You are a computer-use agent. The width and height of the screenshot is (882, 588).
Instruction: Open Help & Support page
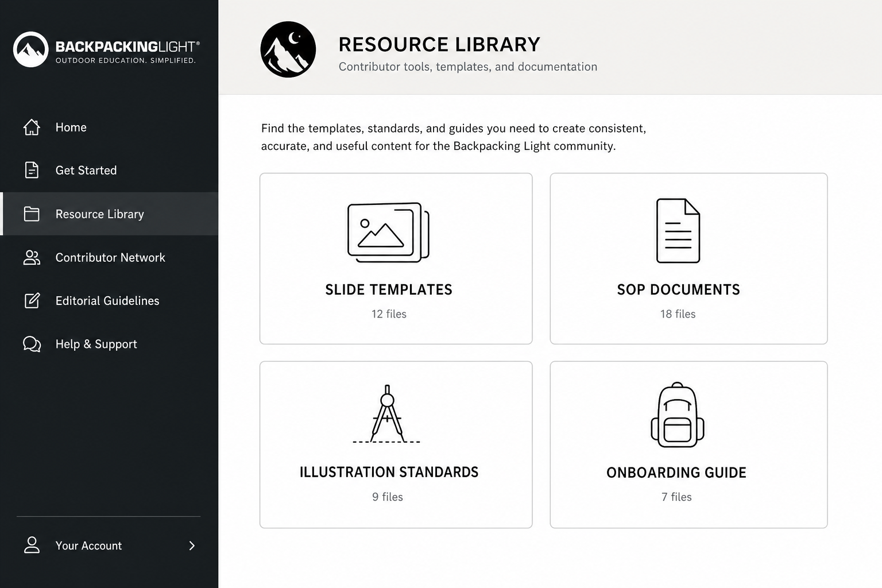click(x=109, y=344)
